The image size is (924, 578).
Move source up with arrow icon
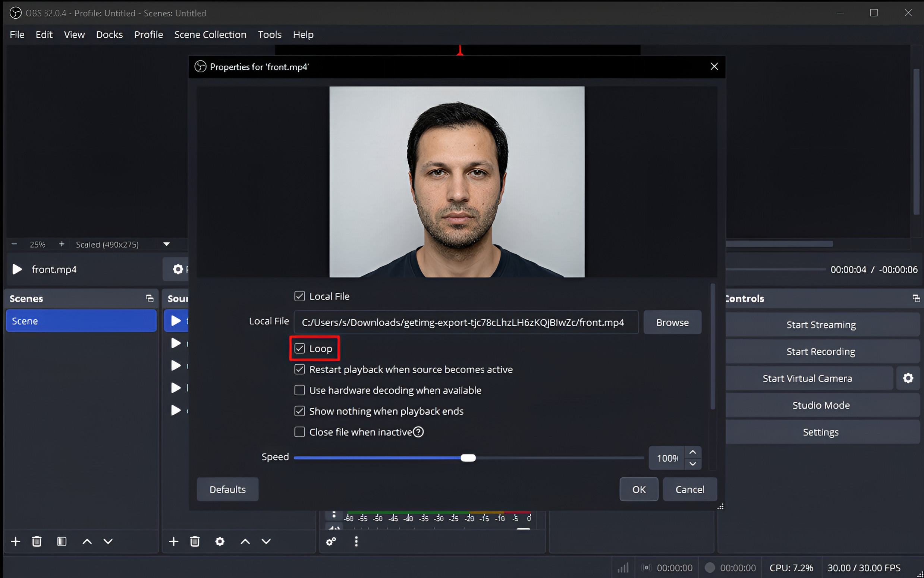245,541
